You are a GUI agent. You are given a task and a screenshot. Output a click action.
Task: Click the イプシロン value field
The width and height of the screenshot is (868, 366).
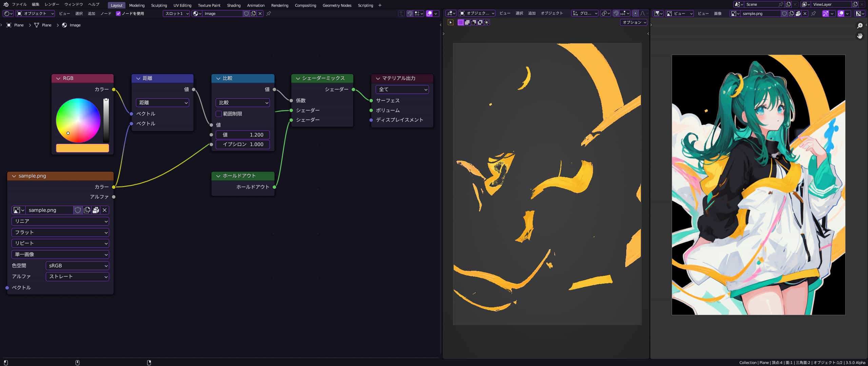(x=242, y=144)
